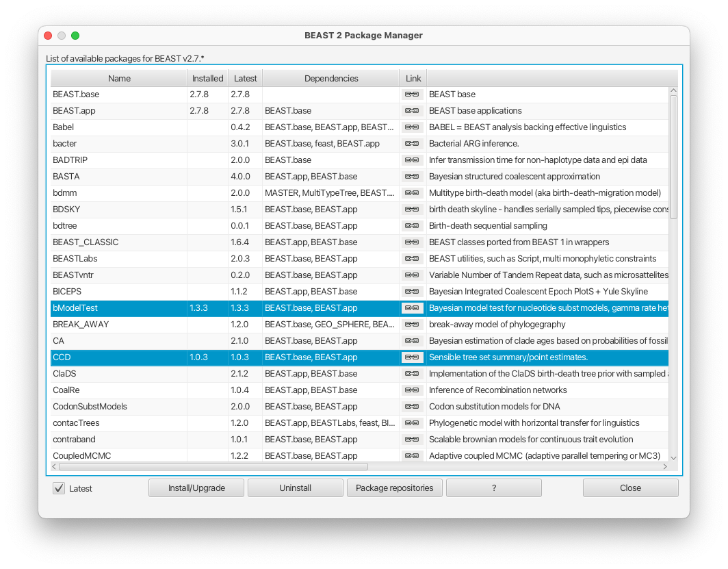Click the horizontal scrollbar left arrow

(54, 466)
